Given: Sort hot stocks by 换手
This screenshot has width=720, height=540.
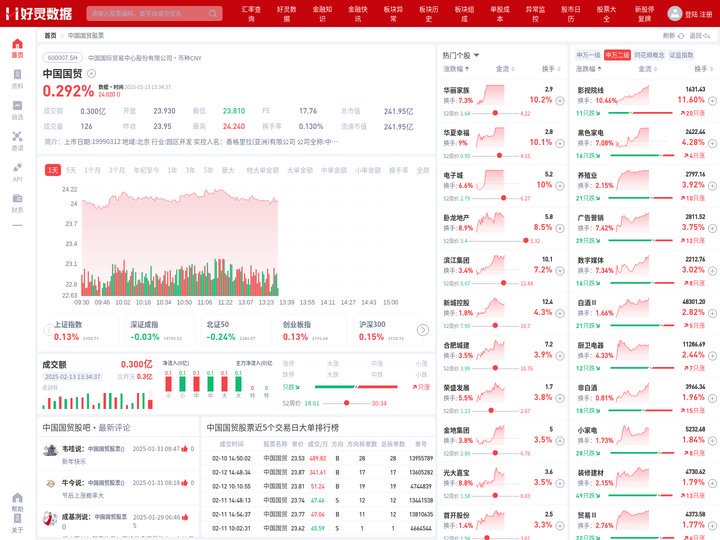Looking at the screenshot, I should [x=551, y=69].
